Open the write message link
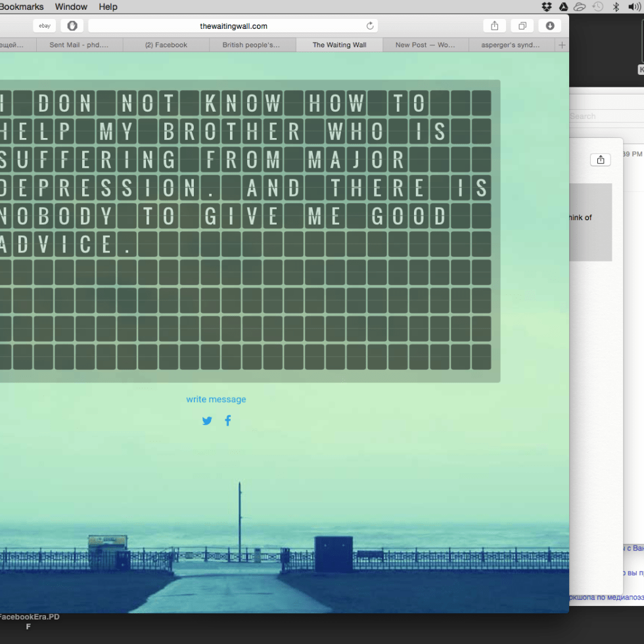644x644 pixels. pyautogui.click(x=216, y=399)
